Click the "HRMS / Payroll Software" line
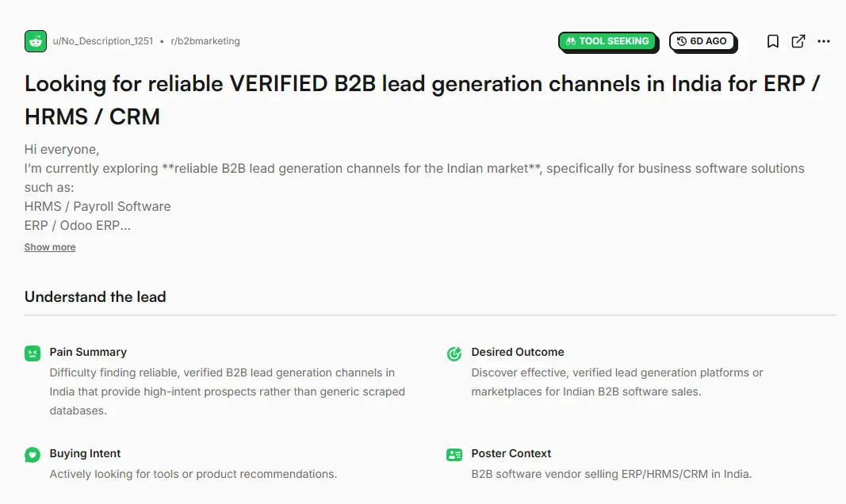 tap(97, 207)
